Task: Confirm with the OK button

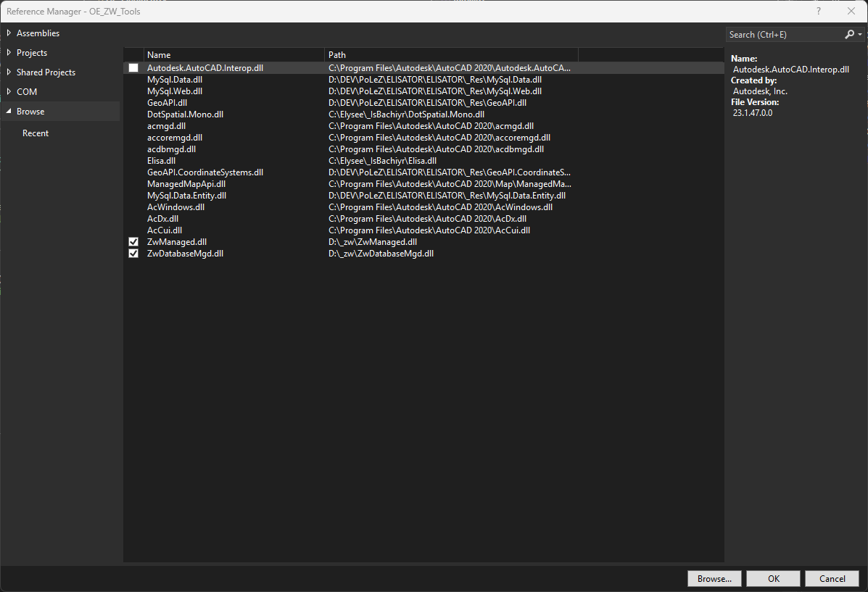Action: [x=773, y=579]
